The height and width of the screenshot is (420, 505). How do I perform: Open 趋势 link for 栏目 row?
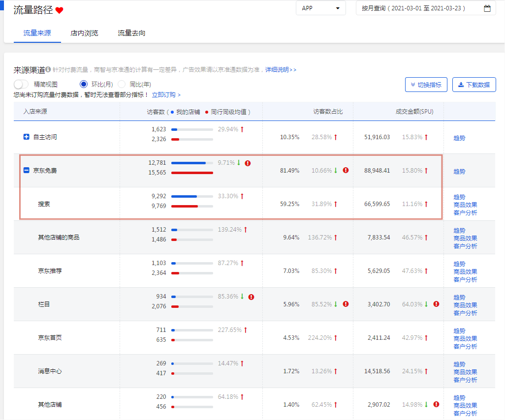(459, 298)
